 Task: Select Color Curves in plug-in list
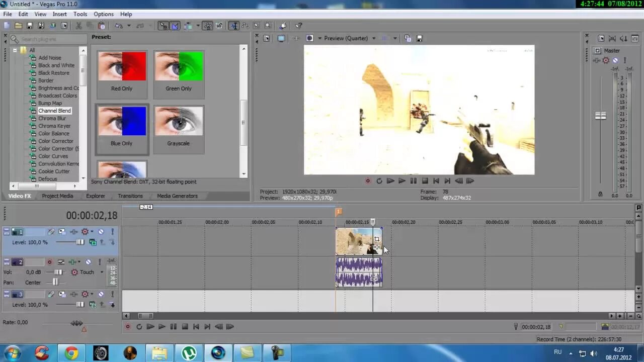click(x=53, y=156)
